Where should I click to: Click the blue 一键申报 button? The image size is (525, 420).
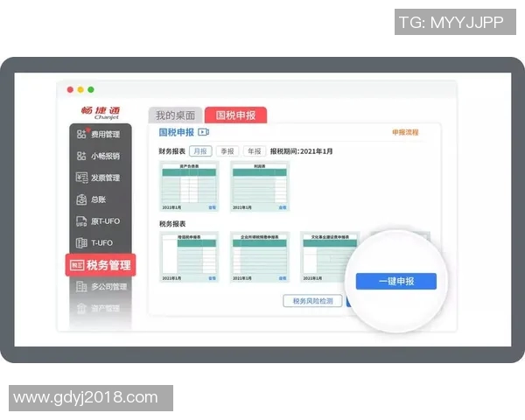click(396, 282)
